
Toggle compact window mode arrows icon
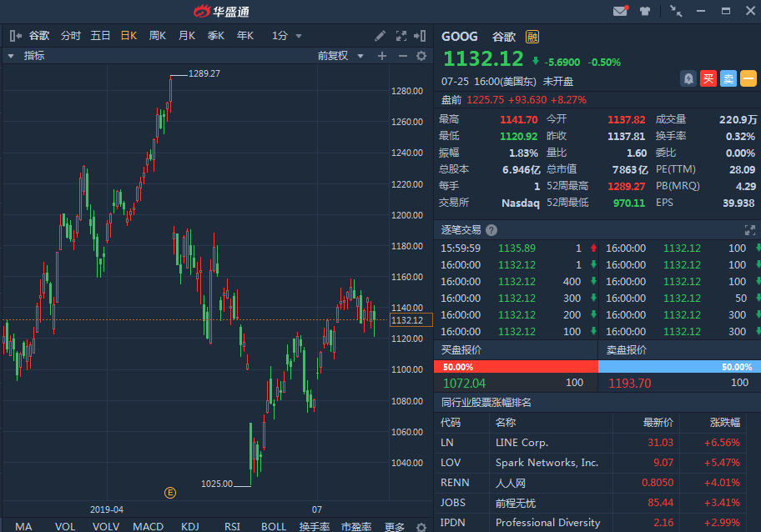click(676, 11)
